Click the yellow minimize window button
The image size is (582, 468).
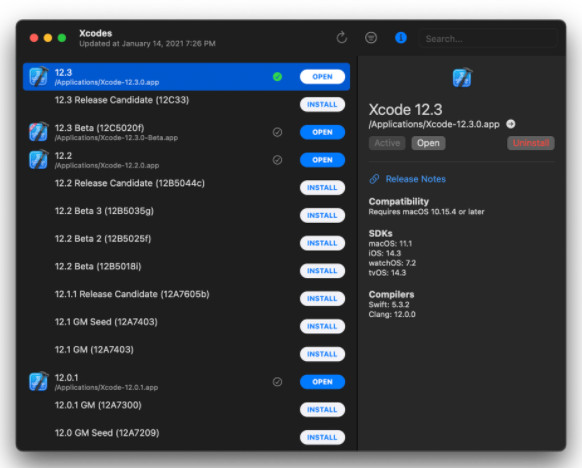[x=48, y=38]
